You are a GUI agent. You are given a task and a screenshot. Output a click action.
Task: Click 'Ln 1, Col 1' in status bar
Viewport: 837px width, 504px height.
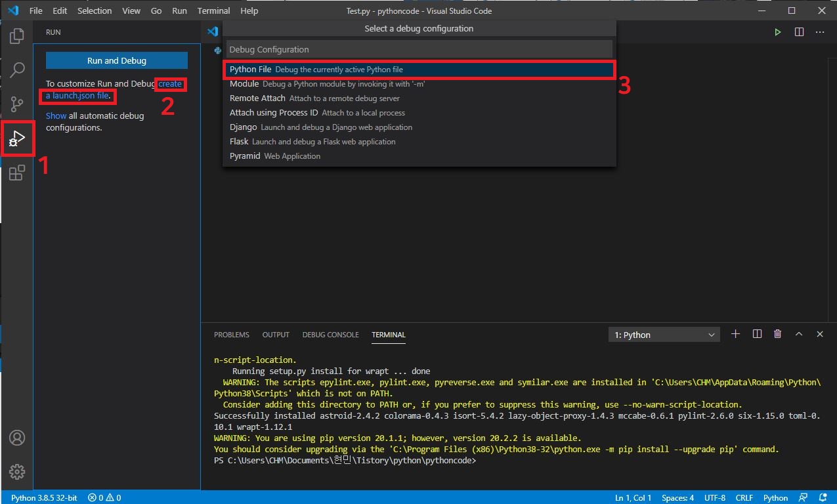(x=633, y=497)
